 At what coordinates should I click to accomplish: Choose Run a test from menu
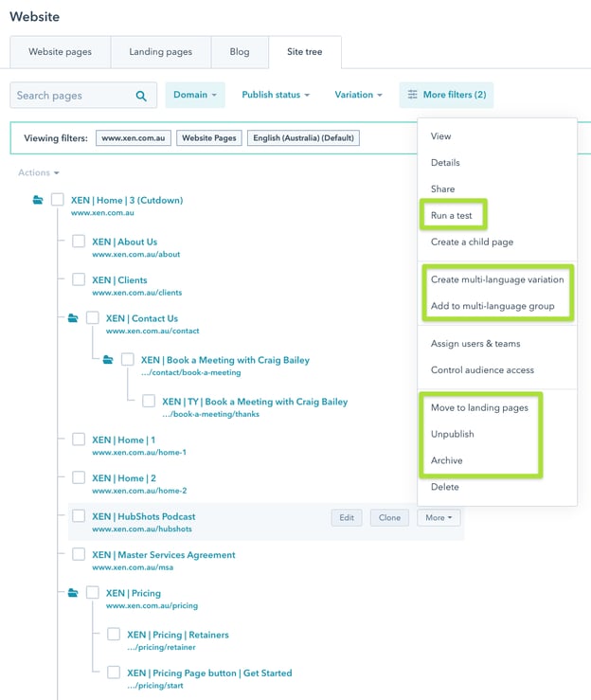click(451, 215)
